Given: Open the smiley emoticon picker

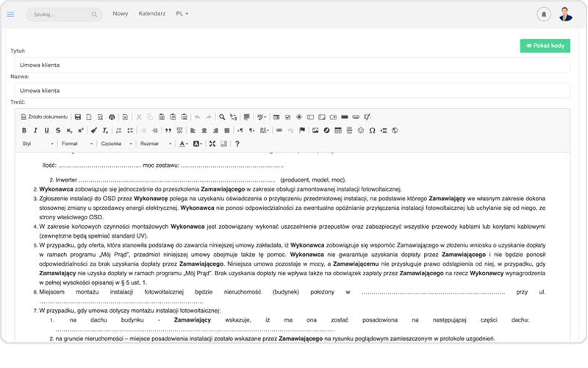Looking at the screenshot, I should pyautogui.click(x=361, y=130).
